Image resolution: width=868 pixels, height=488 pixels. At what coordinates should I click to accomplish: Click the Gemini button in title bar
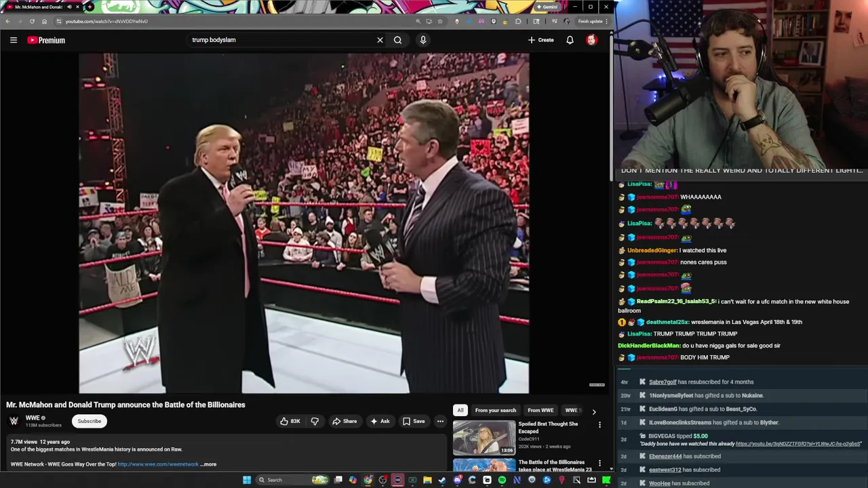pos(547,7)
